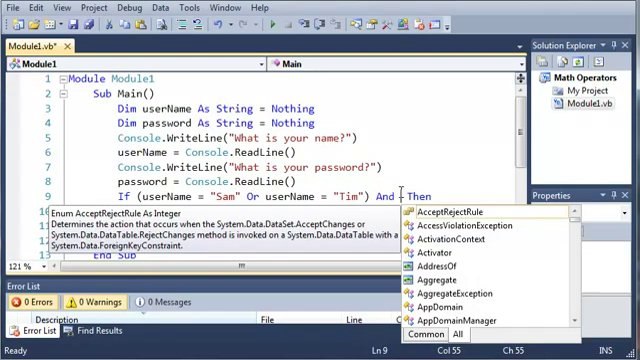Click the Add New Item toolbar icon
Viewport: 640px width, 360px height.
[x=50, y=24]
